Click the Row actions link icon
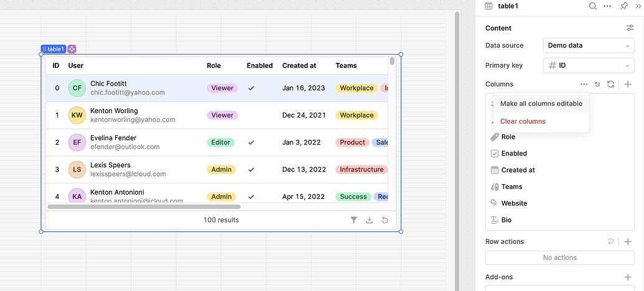The image size is (644, 291). click(611, 241)
